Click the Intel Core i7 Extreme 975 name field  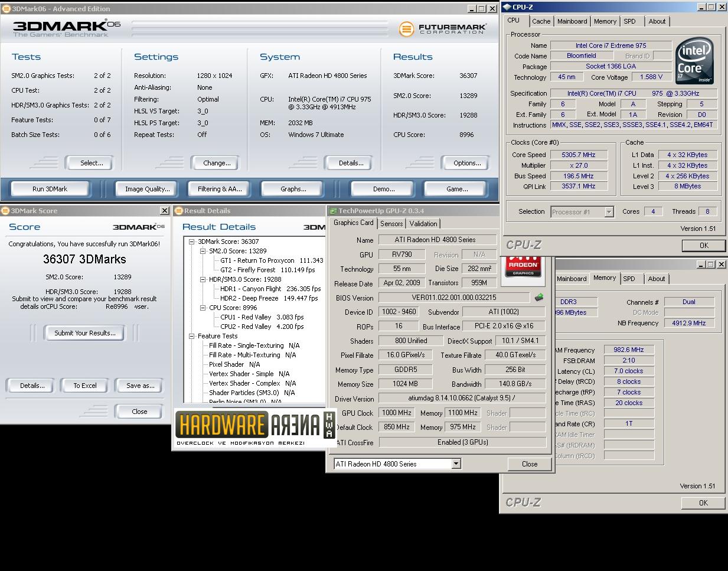click(x=611, y=45)
